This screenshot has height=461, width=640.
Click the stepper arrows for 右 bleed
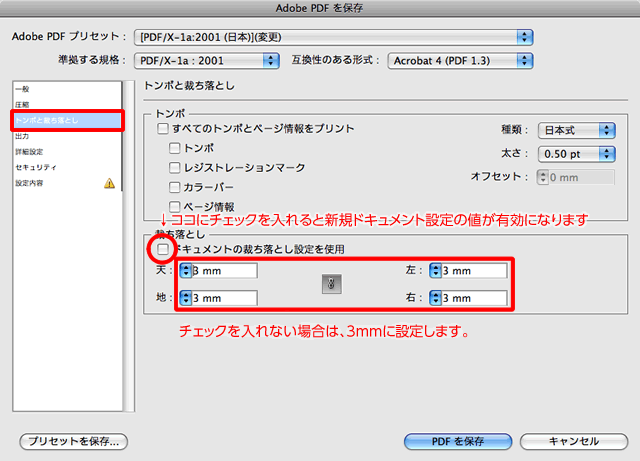[435, 298]
